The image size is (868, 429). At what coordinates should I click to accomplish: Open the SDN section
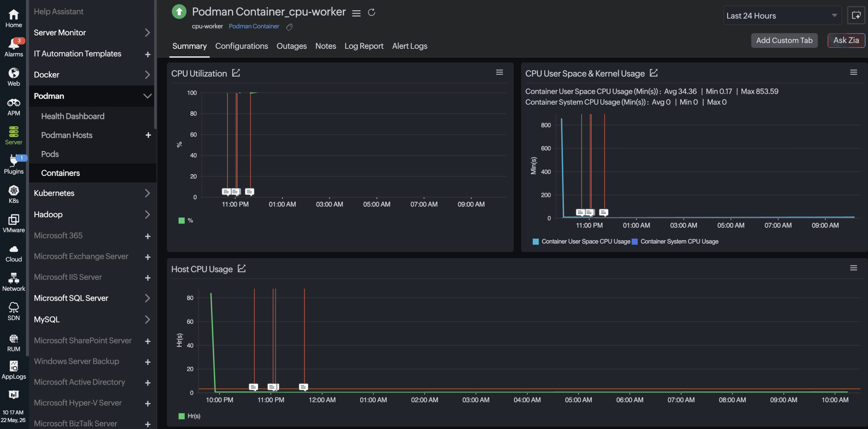point(13,311)
